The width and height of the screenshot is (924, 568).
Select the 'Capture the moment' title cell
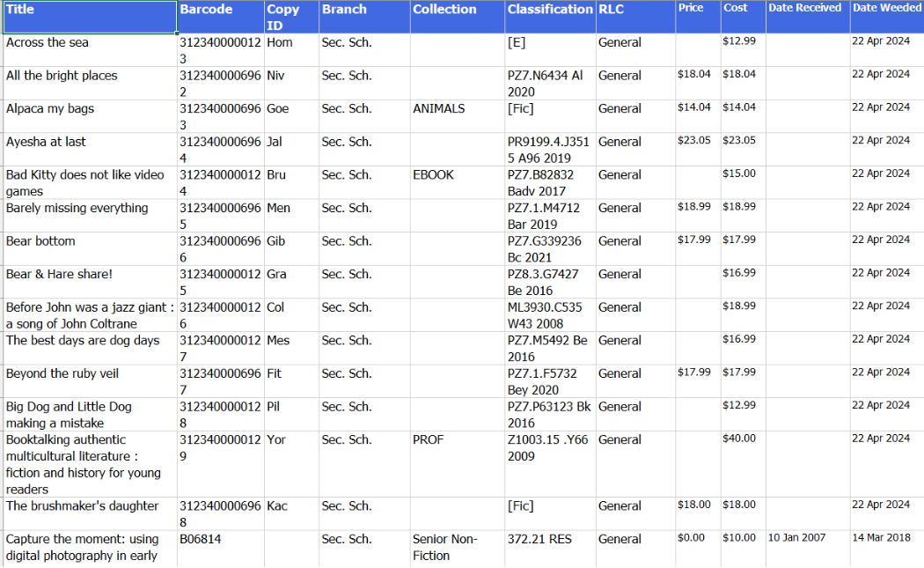[90, 549]
